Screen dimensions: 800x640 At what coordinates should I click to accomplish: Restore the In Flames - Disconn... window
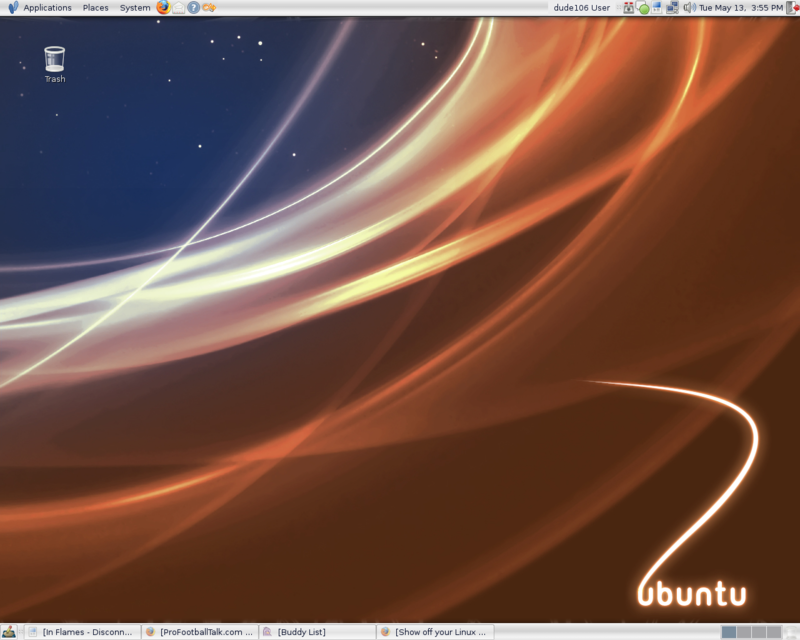[x=83, y=632]
